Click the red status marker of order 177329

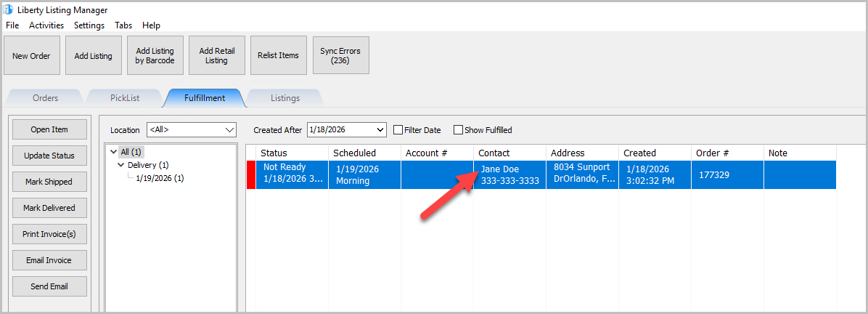click(251, 174)
